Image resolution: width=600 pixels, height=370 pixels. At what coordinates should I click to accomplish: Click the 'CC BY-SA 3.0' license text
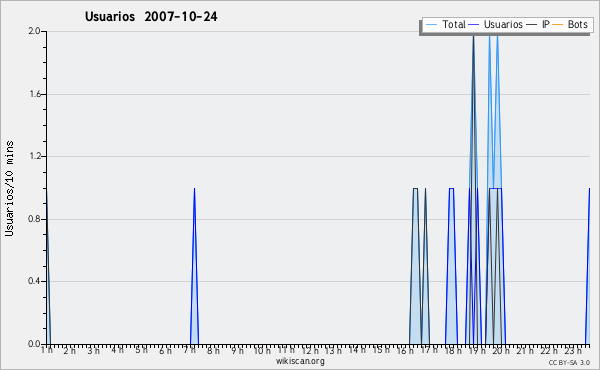(x=569, y=362)
